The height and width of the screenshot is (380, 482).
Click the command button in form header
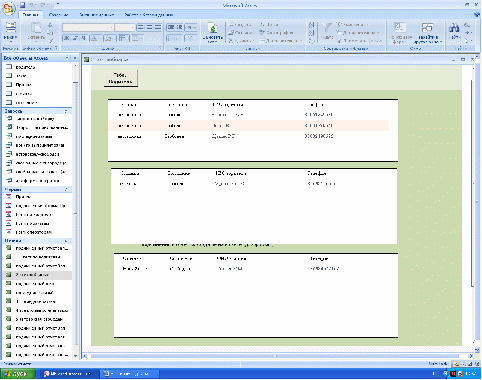point(121,78)
